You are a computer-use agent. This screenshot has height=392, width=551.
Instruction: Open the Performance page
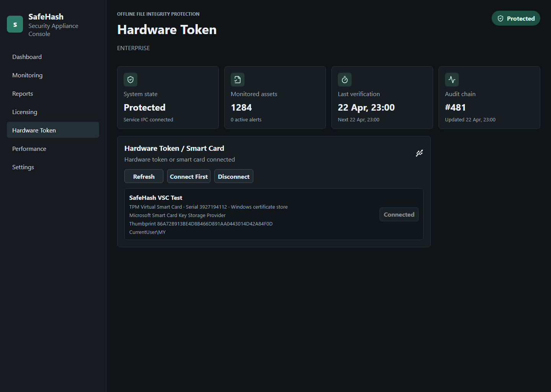[x=29, y=149]
